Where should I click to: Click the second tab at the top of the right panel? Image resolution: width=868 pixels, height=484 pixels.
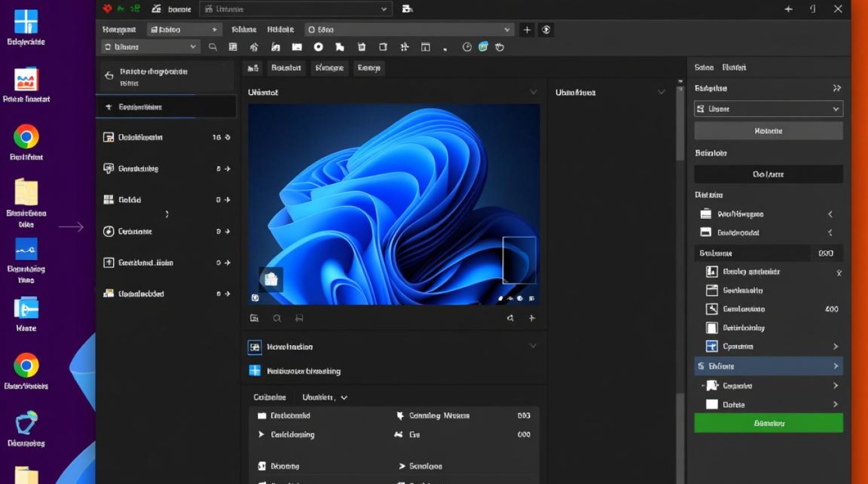click(734, 67)
